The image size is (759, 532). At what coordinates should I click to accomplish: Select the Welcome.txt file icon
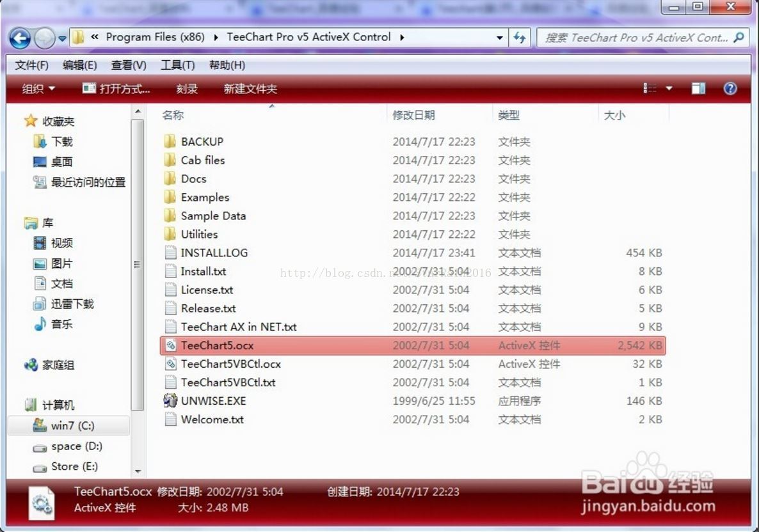coord(170,419)
